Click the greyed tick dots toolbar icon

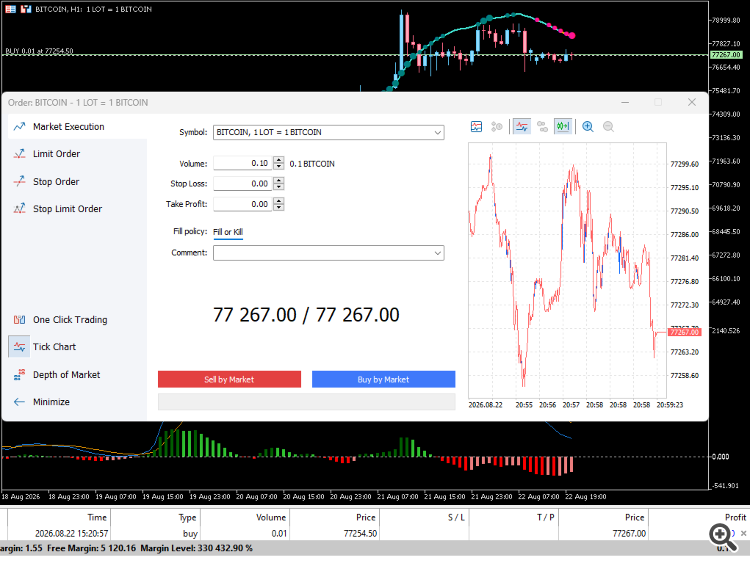pyautogui.click(x=542, y=127)
